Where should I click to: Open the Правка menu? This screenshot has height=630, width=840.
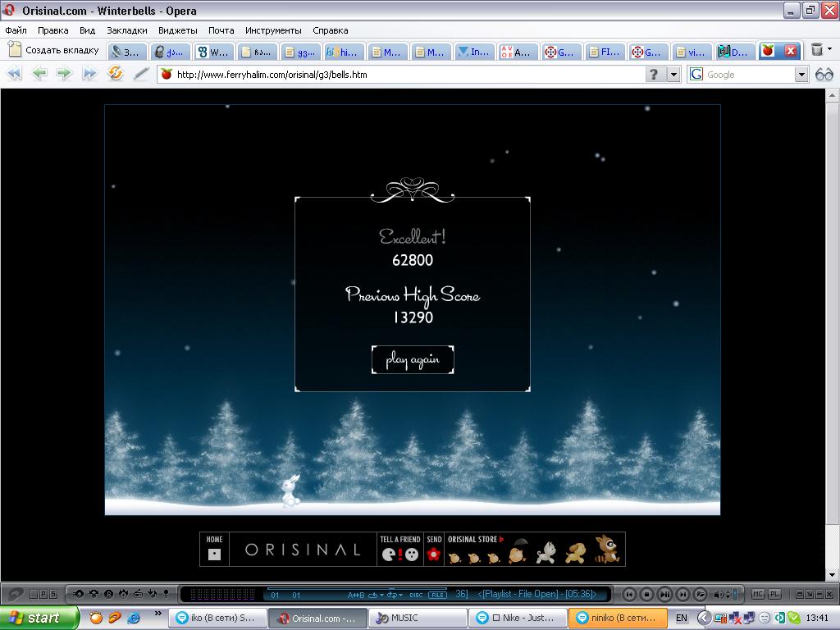click(x=53, y=30)
